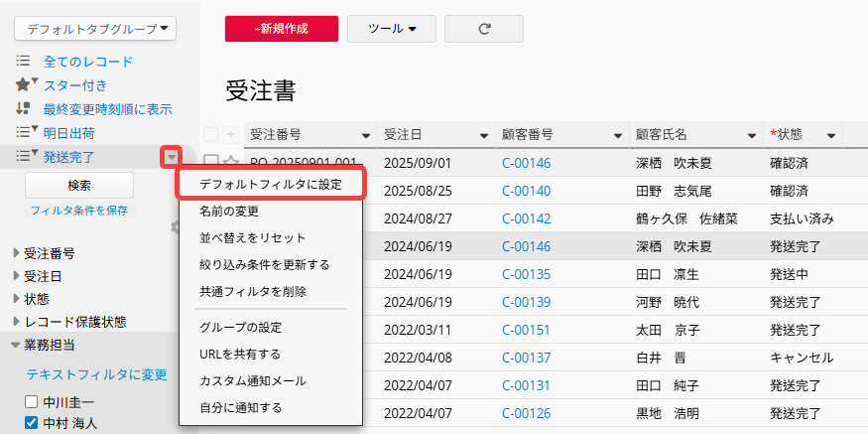Open customer link C-00140
868x434 pixels.
coord(526,190)
